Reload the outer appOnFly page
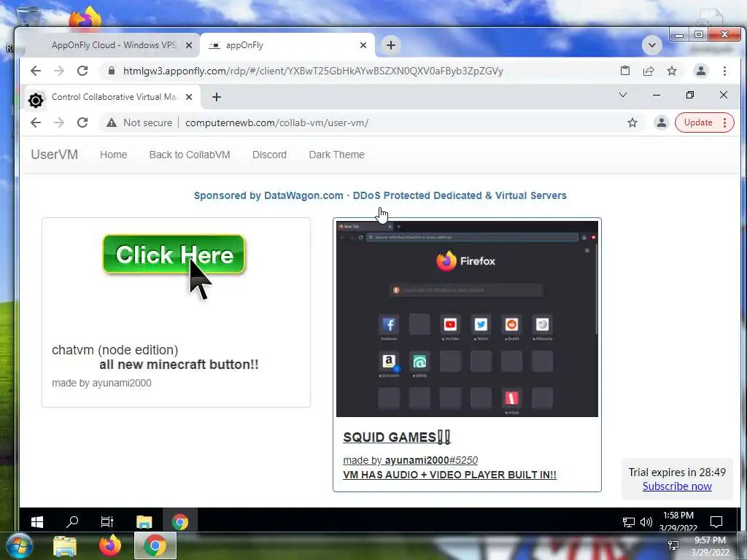Image resolution: width=747 pixels, height=560 pixels. click(82, 71)
